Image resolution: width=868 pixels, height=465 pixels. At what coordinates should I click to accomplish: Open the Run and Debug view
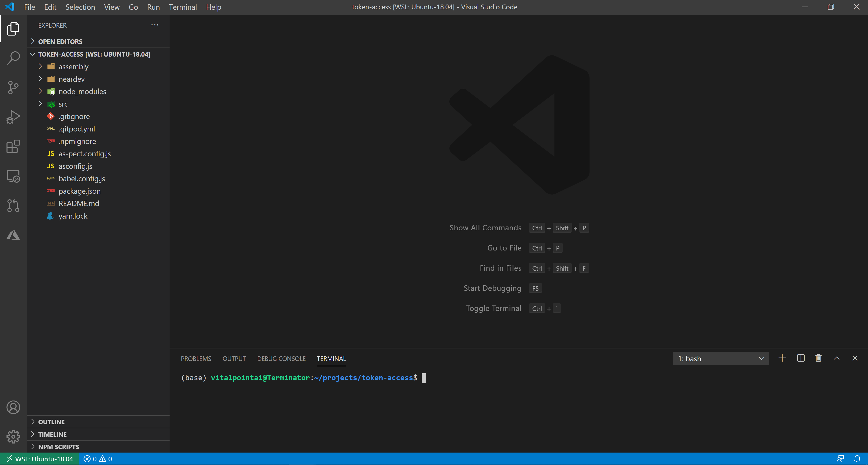(x=13, y=117)
